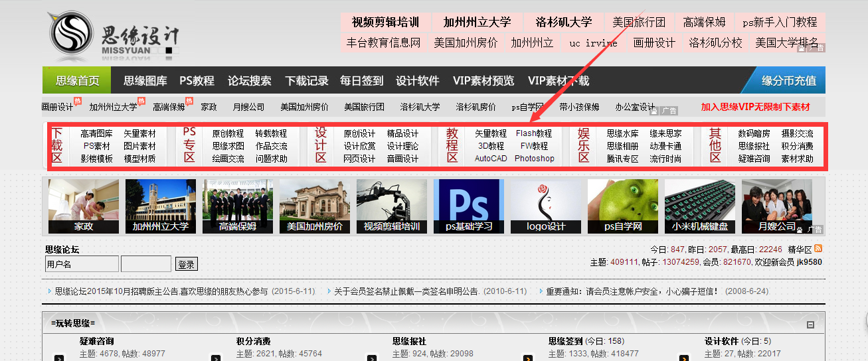Open the 思缘首页 navigation tab
The height and width of the screenshot is (361, 868).
(77, 80)
